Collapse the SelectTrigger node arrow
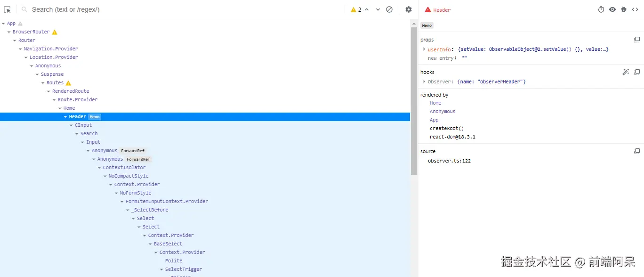This screenshot has height=277, width=644. coord(162,269)
